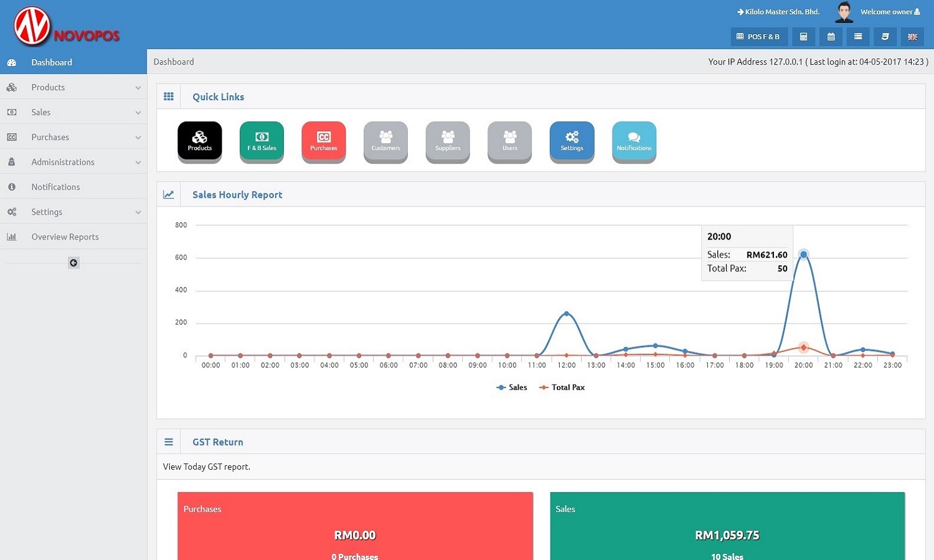Viewport: 934px width, 560px height.
Task: Toggle the Total Pax series in the legend
Action: click(x=562, y=387)
